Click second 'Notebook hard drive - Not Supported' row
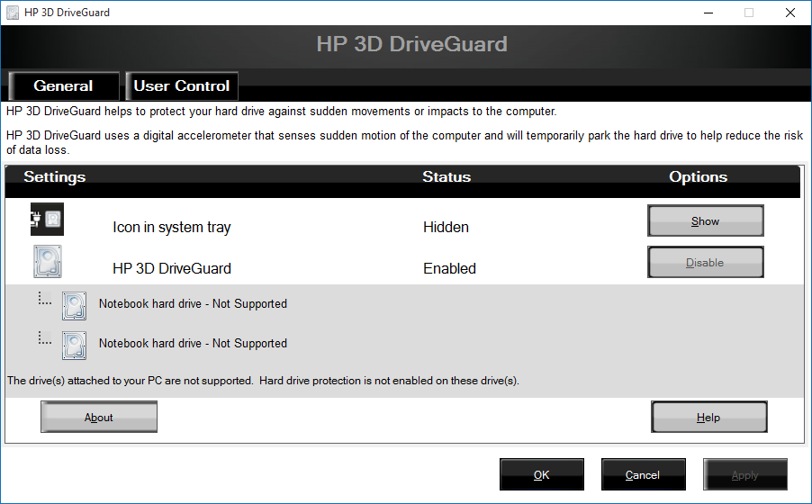The width and height of the screenshot is (812, 504). [193, 344]
